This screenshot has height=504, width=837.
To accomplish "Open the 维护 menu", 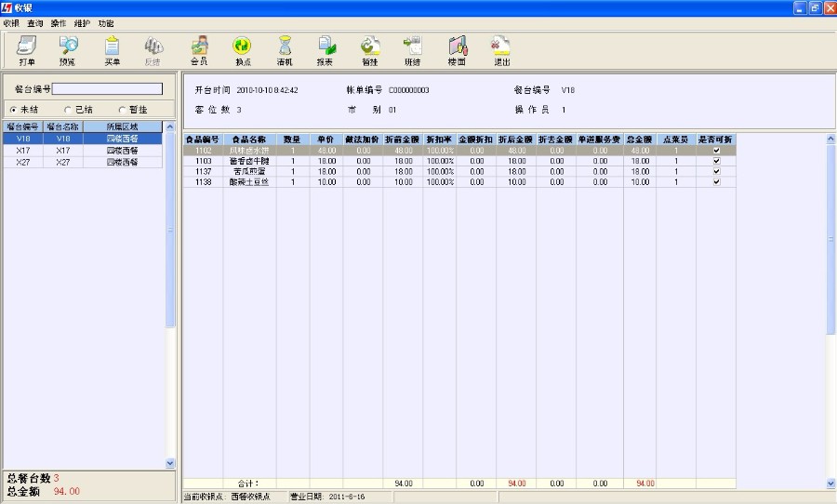I will point(82,23).
